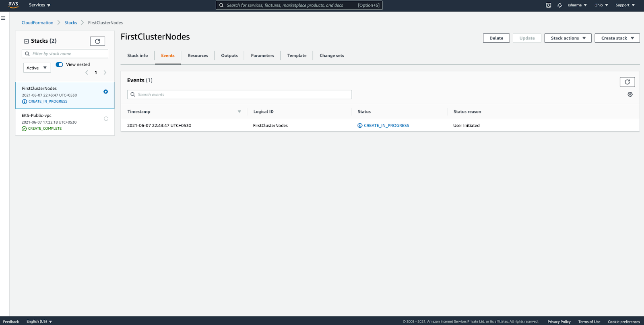Image resolution: width=644 pixels, height=325 pixels.
Task: Switch to the Resources tab
Action: point(198,56)
